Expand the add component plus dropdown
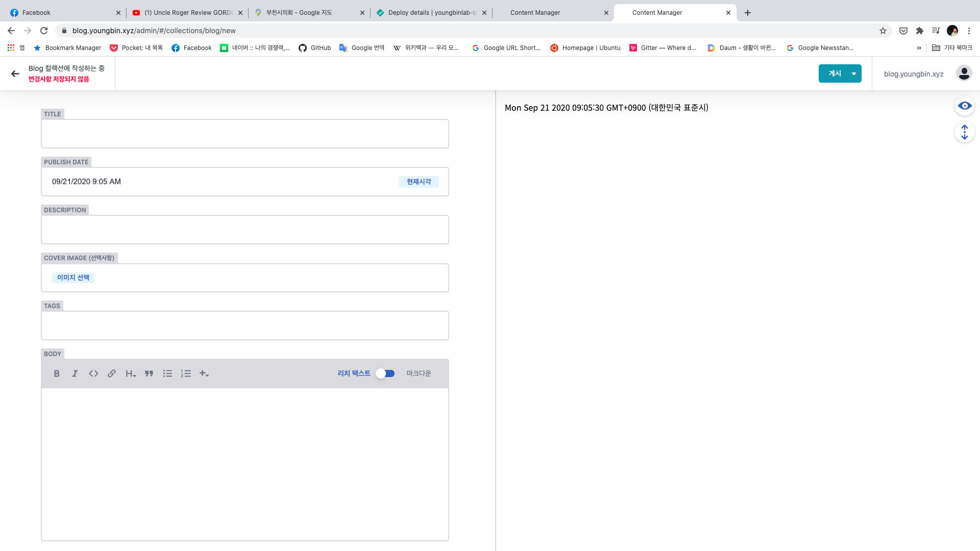Screen dimensions: 980x551 (x=204, y=373)
